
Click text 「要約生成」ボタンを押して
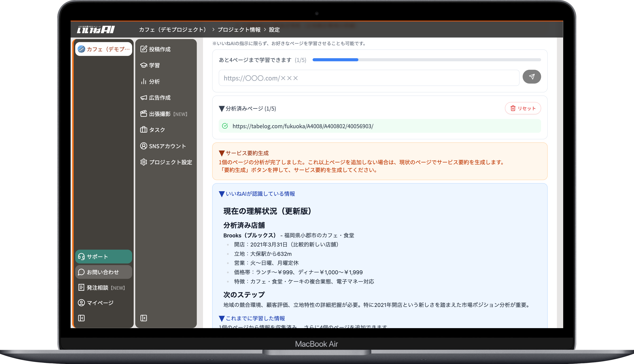tap(298, 170)
